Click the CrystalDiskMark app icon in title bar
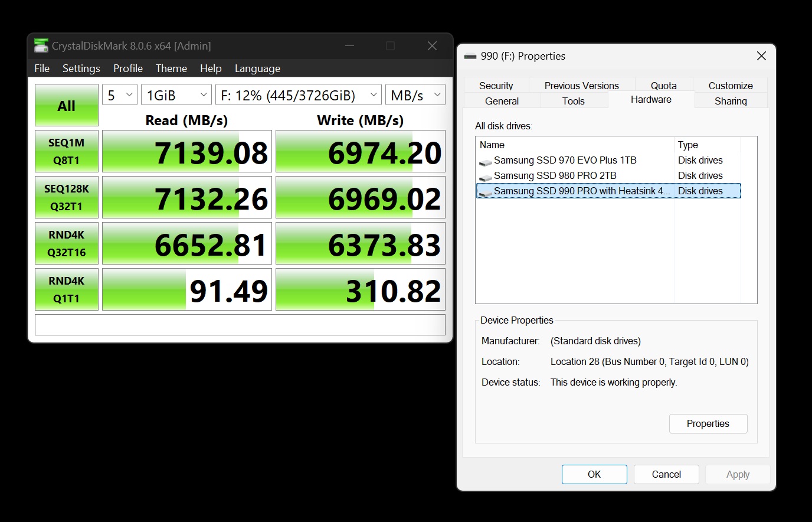Screen dimensions: 812x522 [41, 45]
